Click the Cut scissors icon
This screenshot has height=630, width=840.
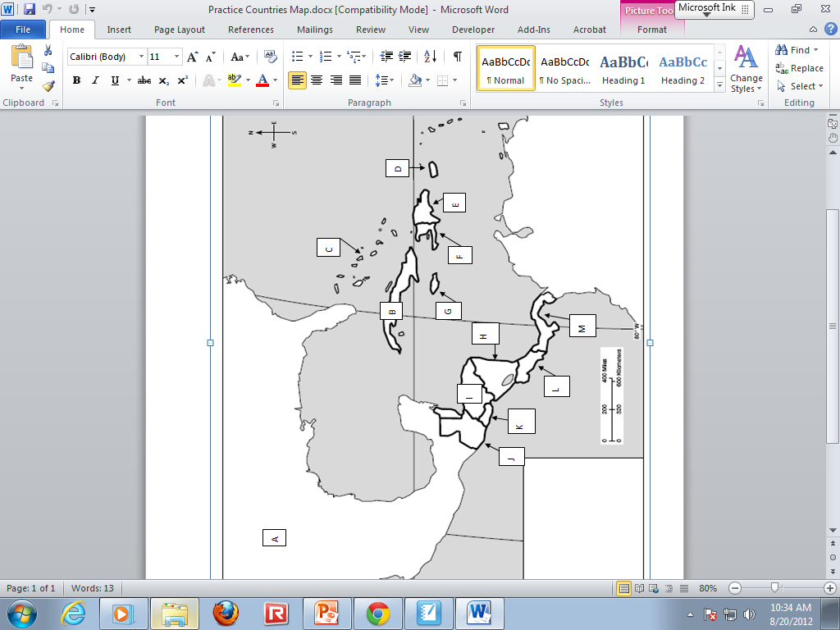48,51
